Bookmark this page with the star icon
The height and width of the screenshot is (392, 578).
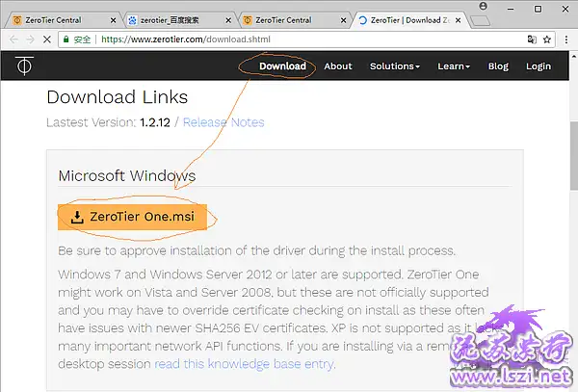tap(547, 39)
